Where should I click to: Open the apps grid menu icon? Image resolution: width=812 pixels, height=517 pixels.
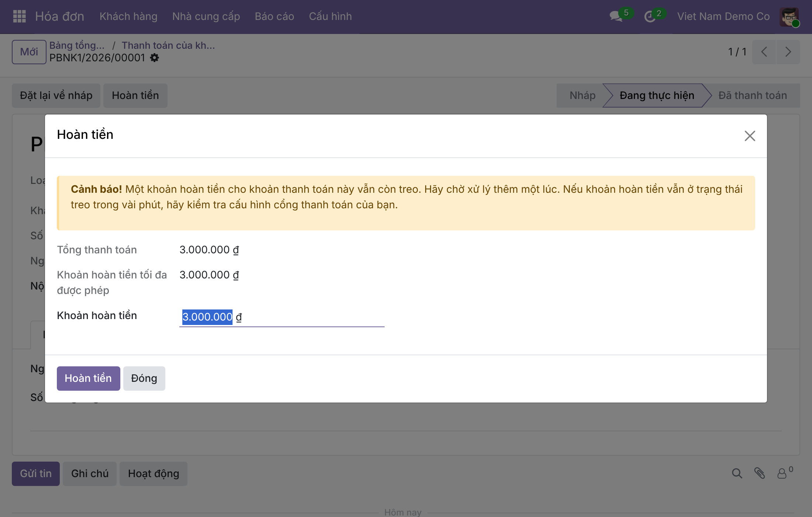pos(19,16)
